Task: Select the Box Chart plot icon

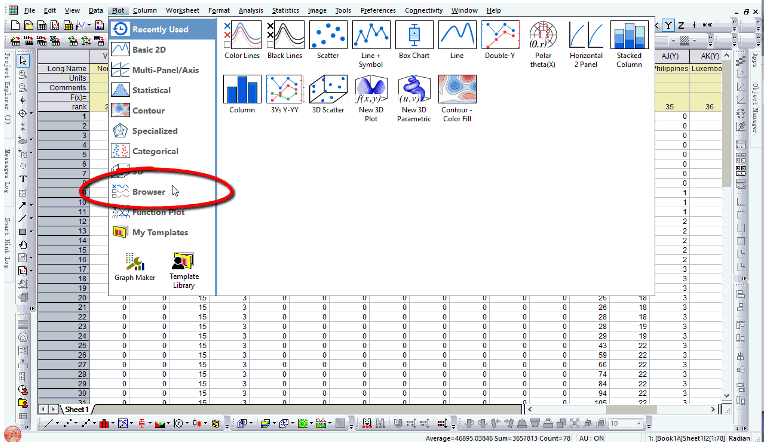Action: coord(414,40)
